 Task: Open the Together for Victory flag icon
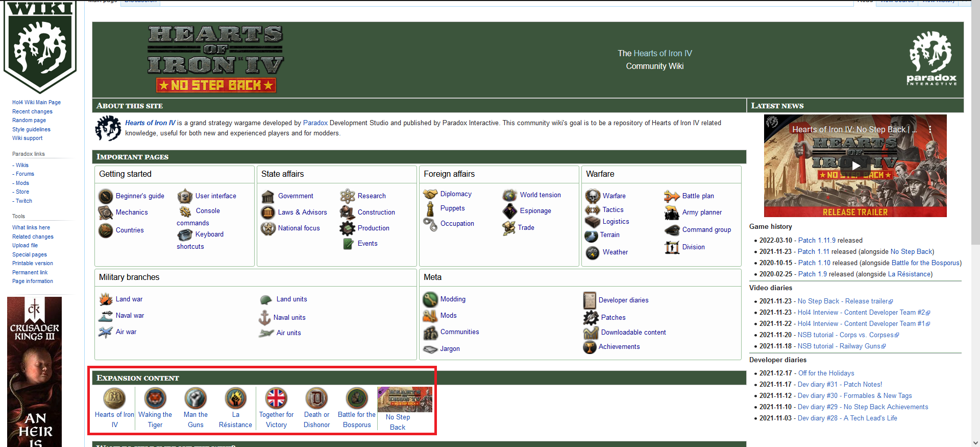[276, 398]
